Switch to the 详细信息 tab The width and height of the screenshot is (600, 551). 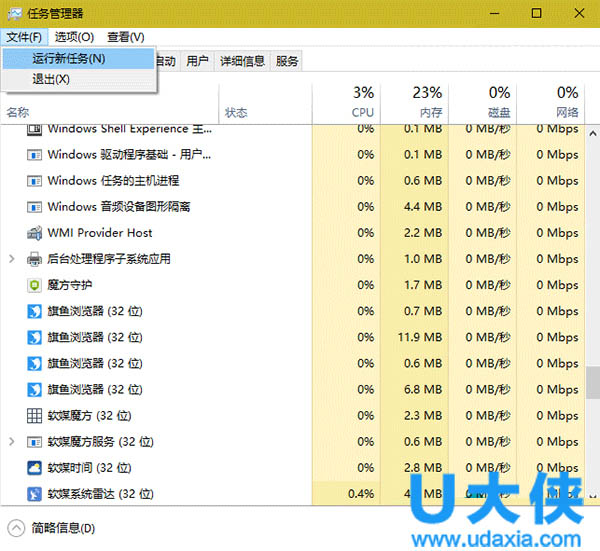click(x=242, y=61)
